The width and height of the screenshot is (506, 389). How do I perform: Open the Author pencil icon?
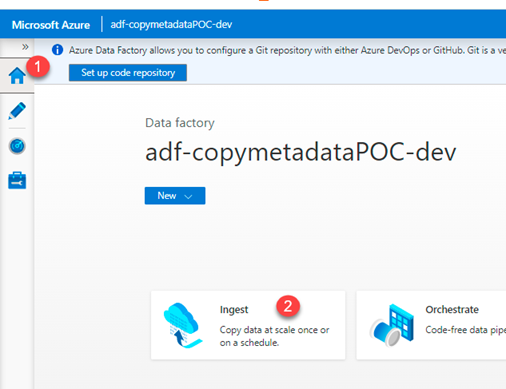pos(17,111)
